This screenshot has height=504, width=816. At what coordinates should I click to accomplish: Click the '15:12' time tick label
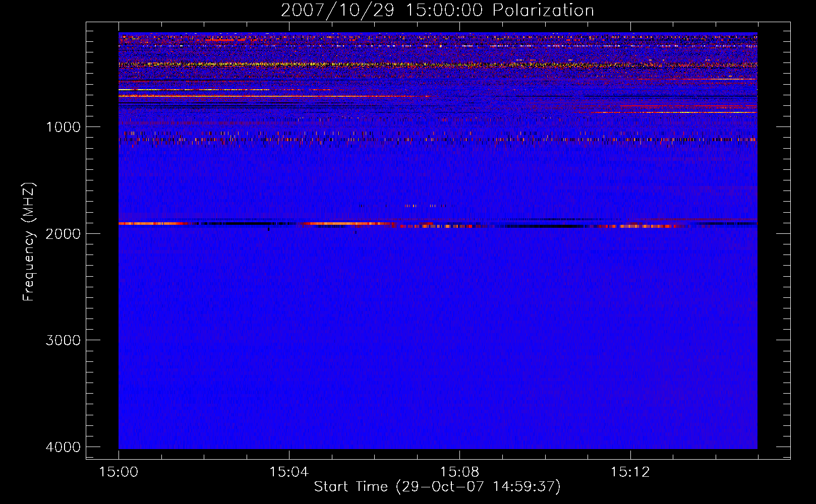tap(630, 472)
